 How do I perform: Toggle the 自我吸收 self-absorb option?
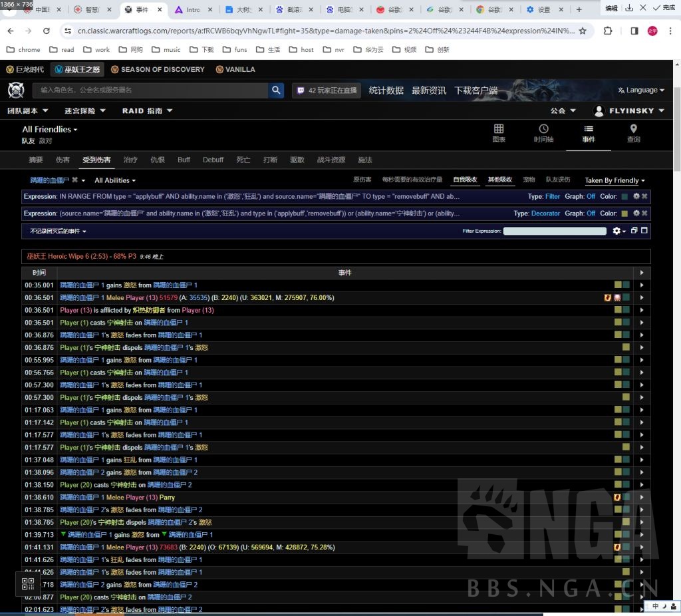pos(465,180)
